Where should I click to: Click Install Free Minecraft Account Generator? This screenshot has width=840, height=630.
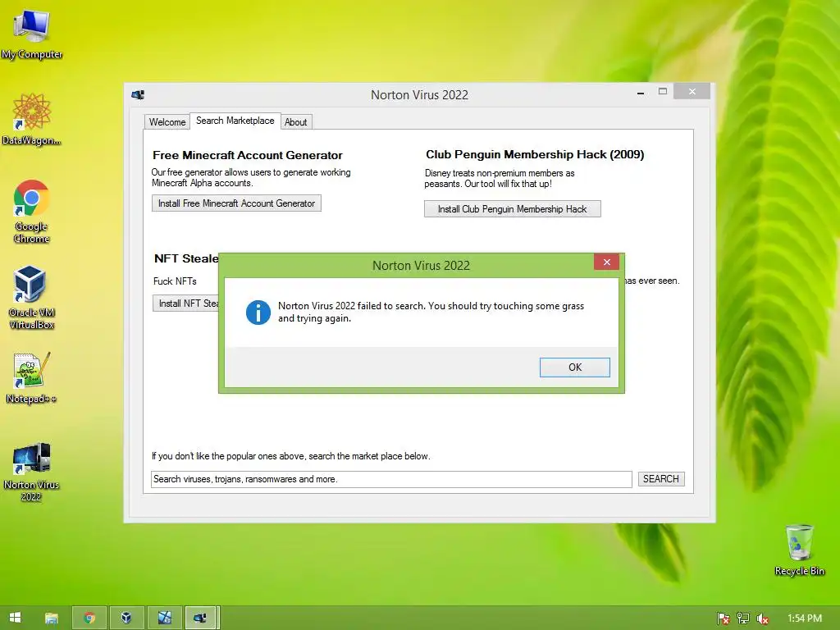tap(236, 203)
